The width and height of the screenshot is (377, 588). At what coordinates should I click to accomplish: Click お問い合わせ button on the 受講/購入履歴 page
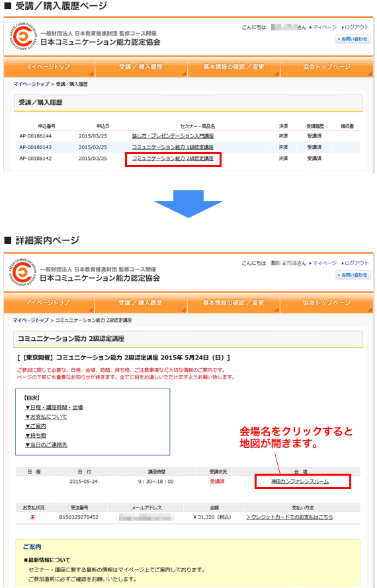(353, 38)
